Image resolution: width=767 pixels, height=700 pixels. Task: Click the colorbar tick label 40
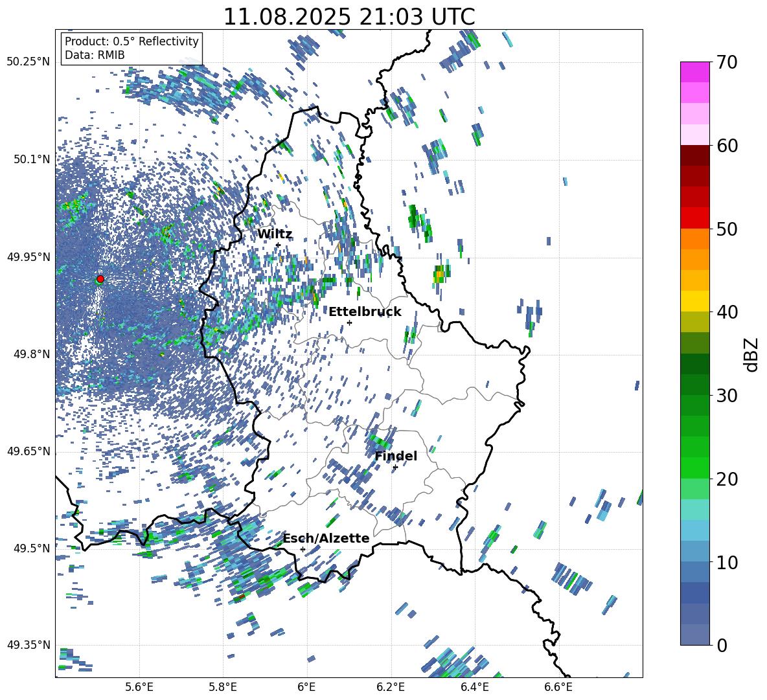click(x=727, y=312)
